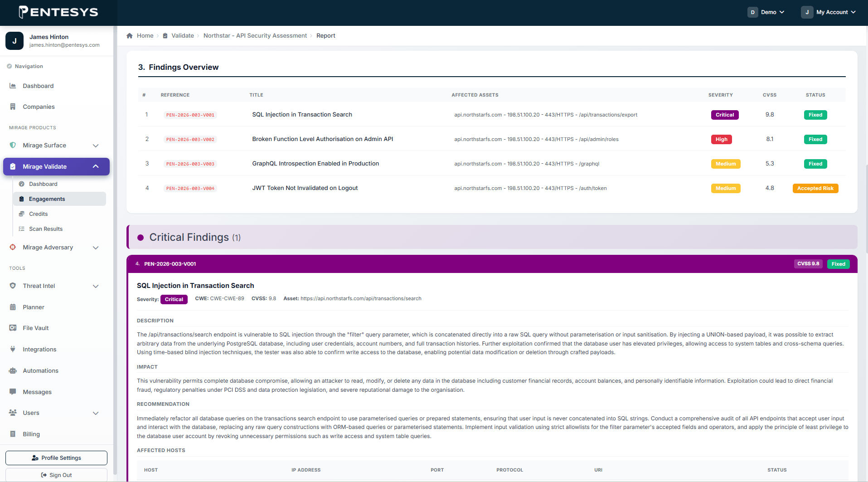868x482 pixels.
Task: Click reference PEN-2026-003-V003
Action: (x=190, y=164)
